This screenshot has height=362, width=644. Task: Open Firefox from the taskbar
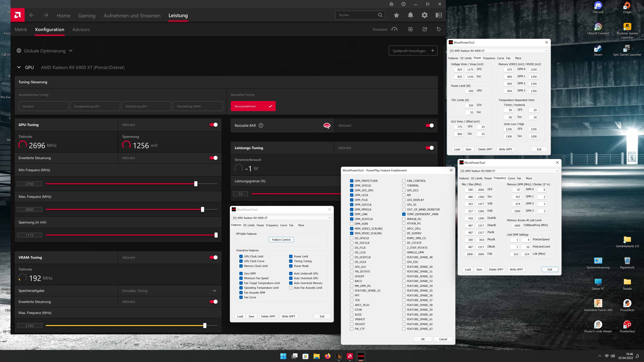point(328,356)
